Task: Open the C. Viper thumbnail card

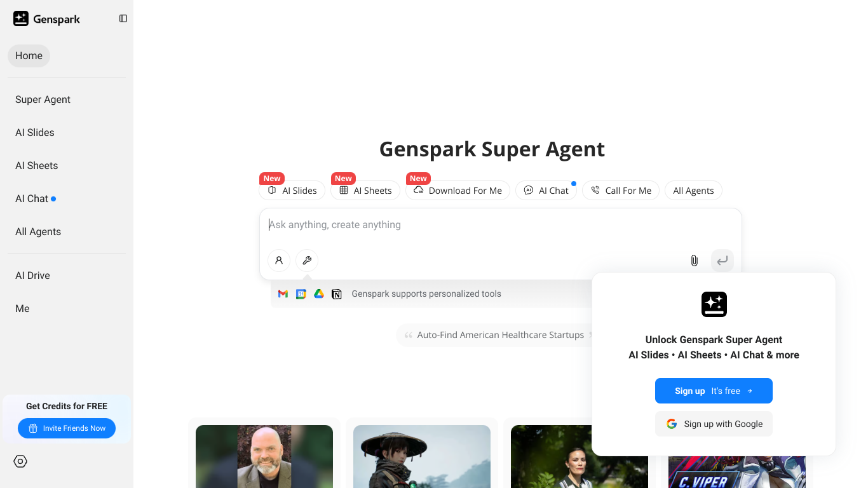Action: pos(737,471)
